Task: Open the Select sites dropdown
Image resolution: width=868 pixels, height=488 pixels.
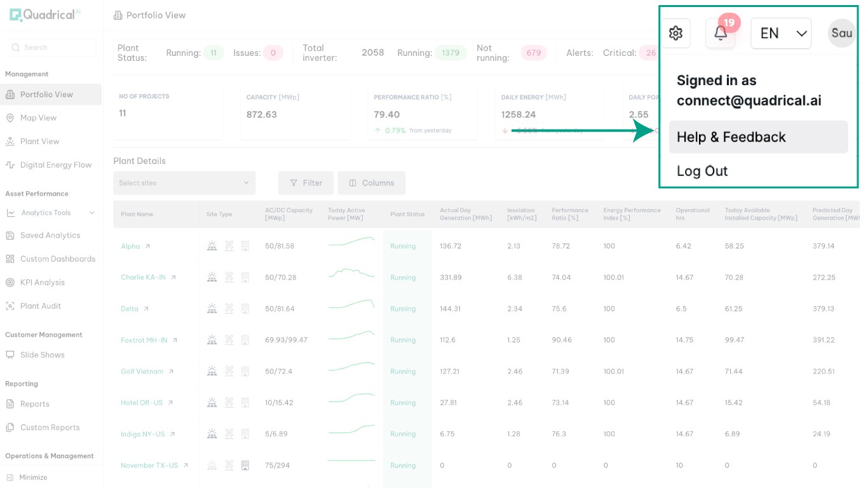Action: click(x=184, y=183)
